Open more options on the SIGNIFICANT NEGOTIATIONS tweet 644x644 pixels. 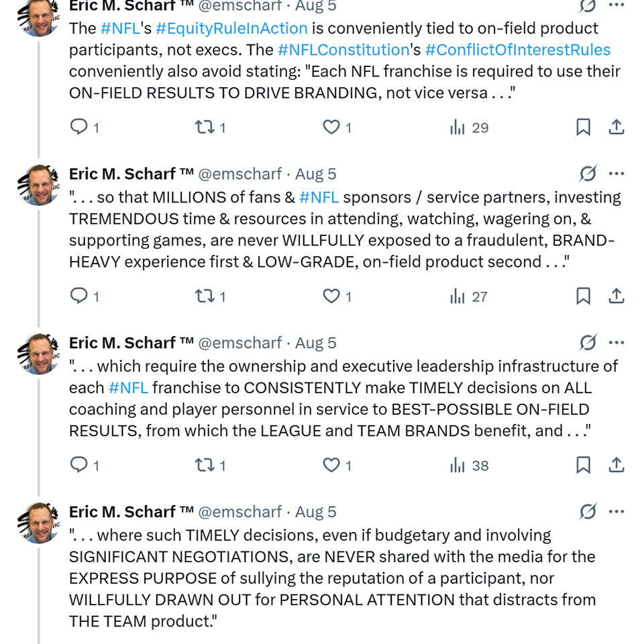click(x=616, y=511)
